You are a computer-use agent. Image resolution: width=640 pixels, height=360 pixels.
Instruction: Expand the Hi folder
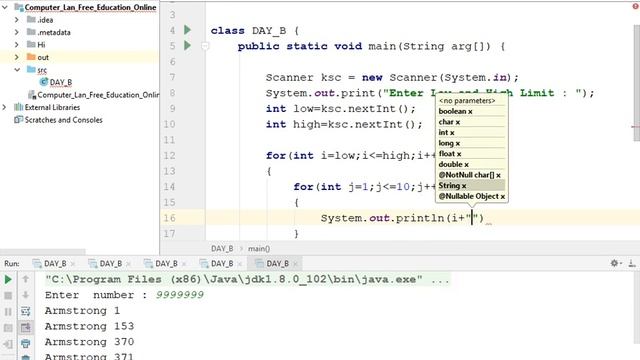pyautogui.click(x=17, y=44)
